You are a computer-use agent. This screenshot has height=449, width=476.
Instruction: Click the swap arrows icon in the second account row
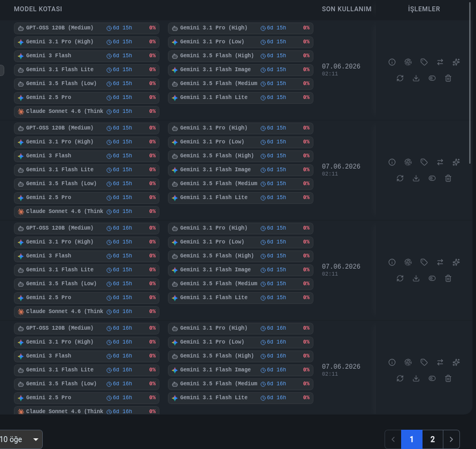pos(440,162)
